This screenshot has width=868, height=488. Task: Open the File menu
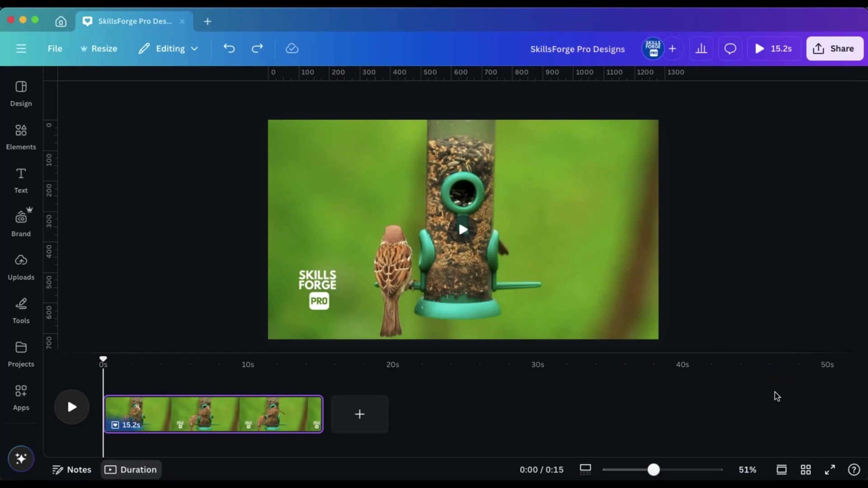point(55,48)
